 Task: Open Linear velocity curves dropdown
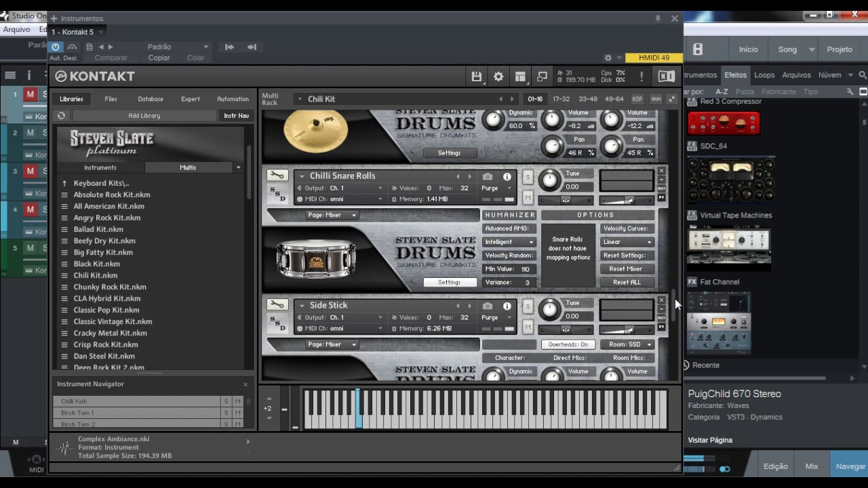627,242
